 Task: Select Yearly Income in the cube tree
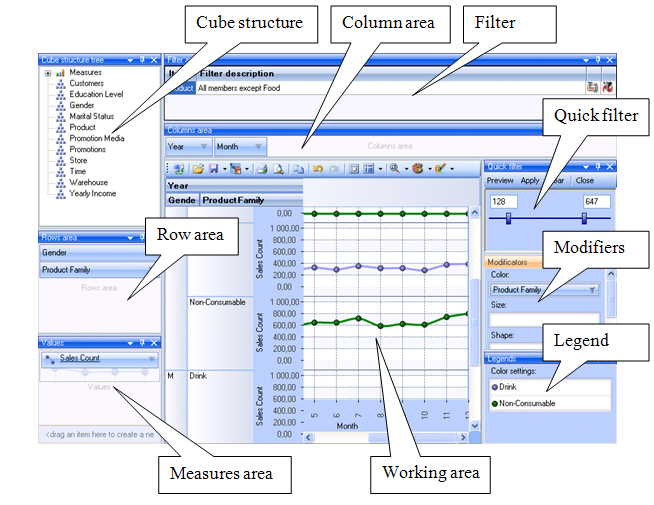pos(93,193)
